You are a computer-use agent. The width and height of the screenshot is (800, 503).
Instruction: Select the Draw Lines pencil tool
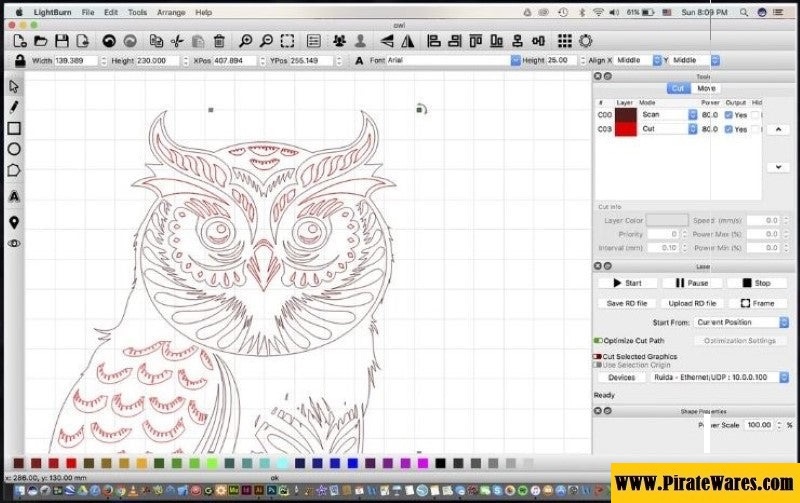click(14, 107)
